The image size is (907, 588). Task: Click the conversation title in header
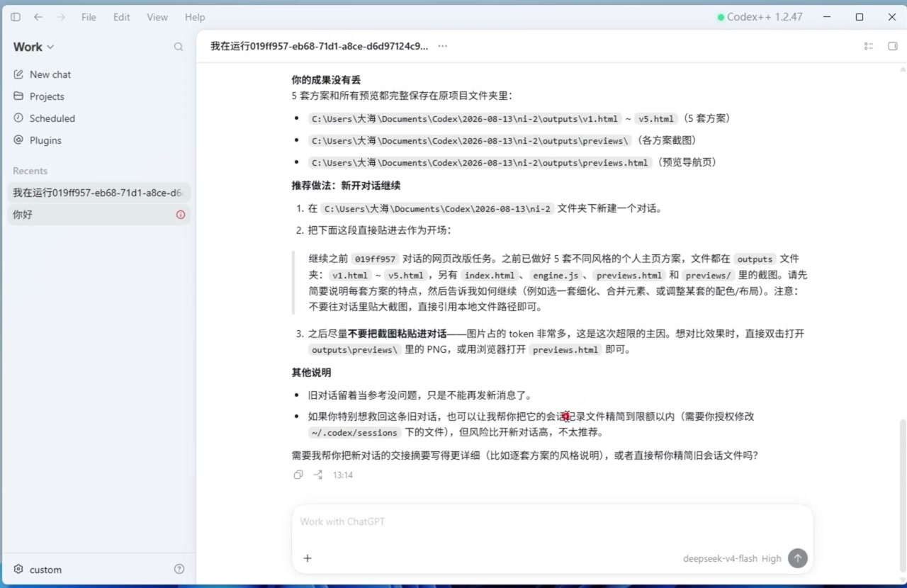pos(320,46)
